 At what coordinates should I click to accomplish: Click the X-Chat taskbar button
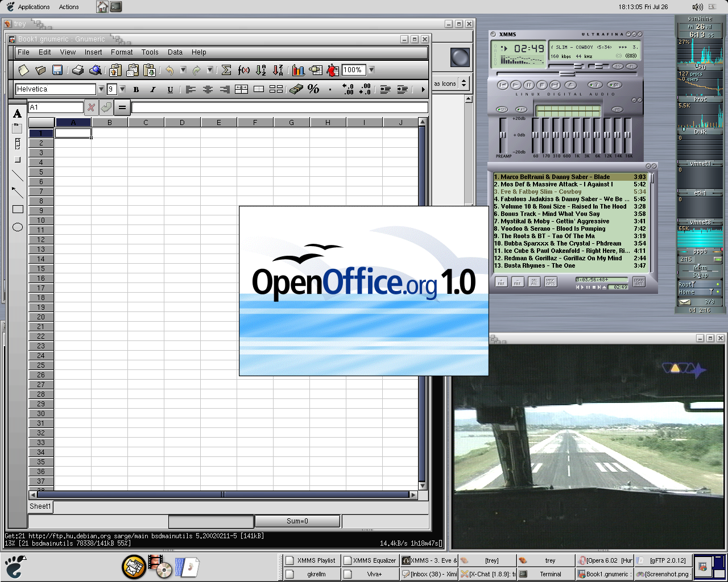(487, 574)
